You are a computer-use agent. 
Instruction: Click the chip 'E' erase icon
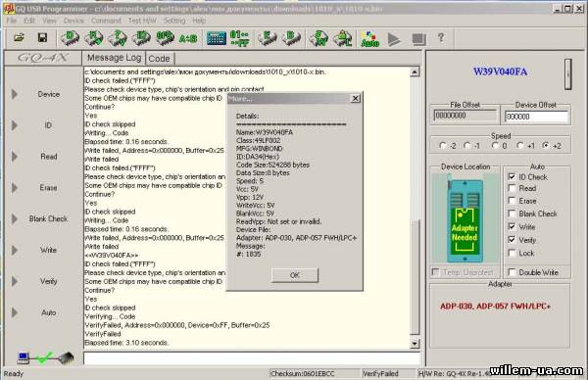(268, 38)
